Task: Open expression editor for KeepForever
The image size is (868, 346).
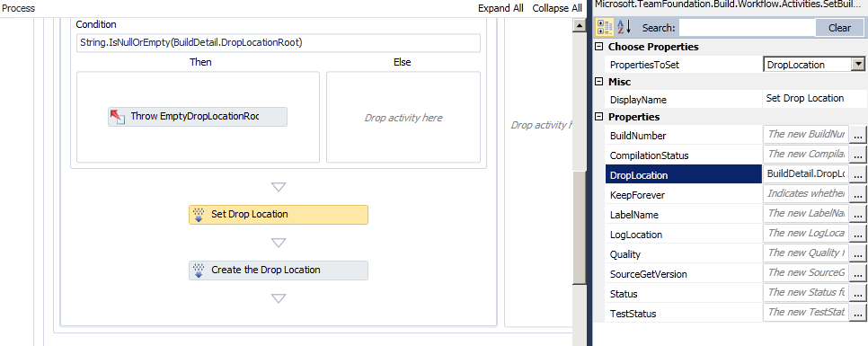Action: (x=857, y=194)
